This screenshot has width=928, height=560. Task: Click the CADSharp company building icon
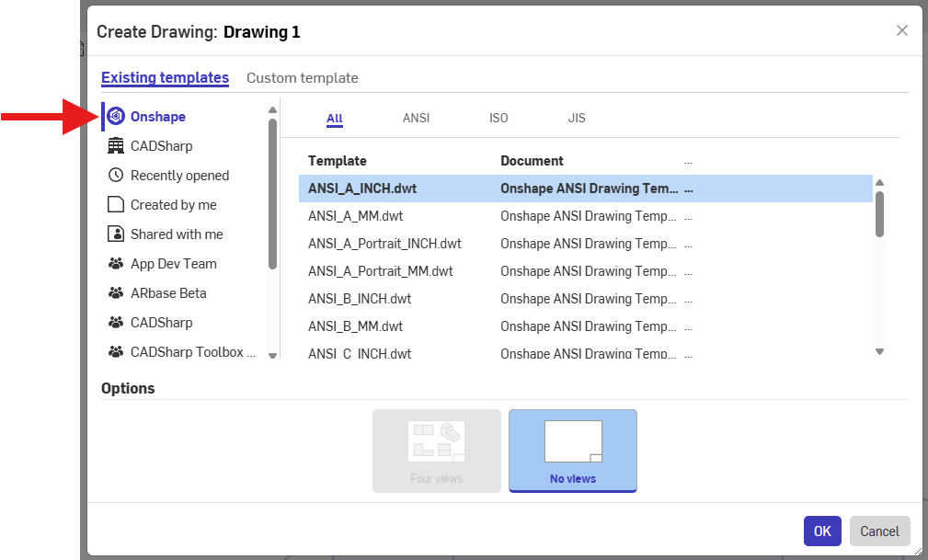(x=116, y=145)
